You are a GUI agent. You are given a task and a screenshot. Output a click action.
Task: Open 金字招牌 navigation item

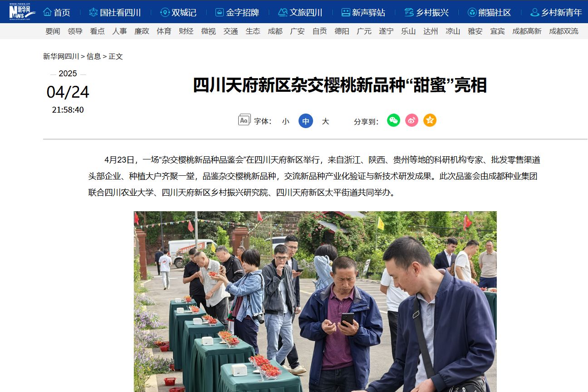click(237, 13)
